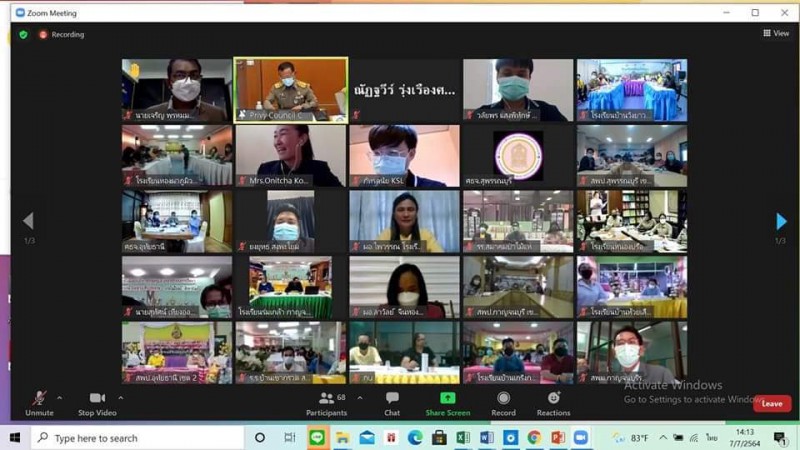Go to previous gallery page arrow
The height and width of the screenshot is (450, 800).
27,221
